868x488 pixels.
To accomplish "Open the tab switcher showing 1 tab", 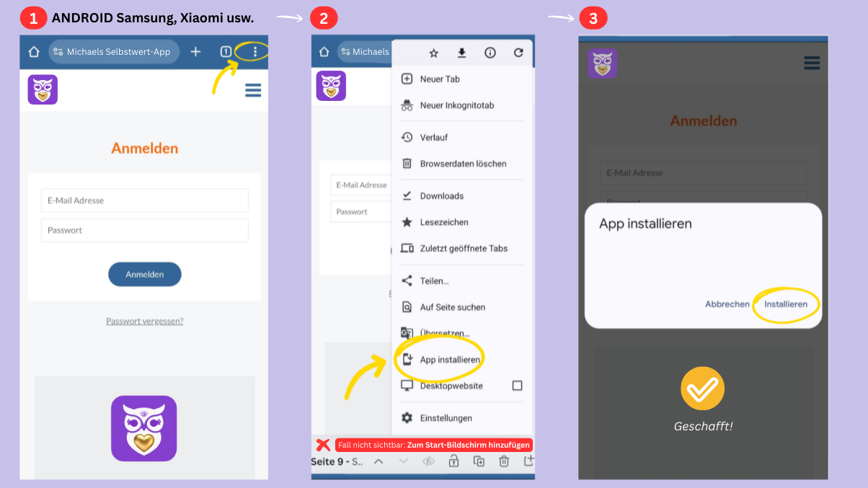I will (226, 52).
